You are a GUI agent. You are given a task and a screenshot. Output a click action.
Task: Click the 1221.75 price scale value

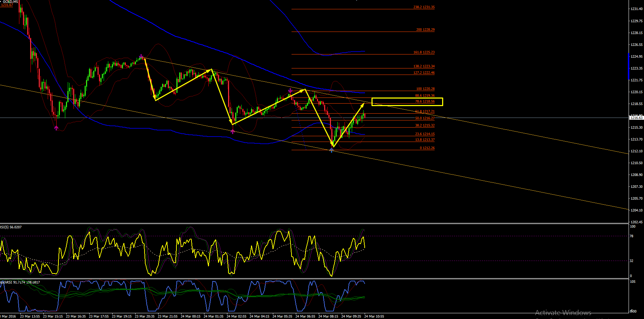tap(636, 80)
